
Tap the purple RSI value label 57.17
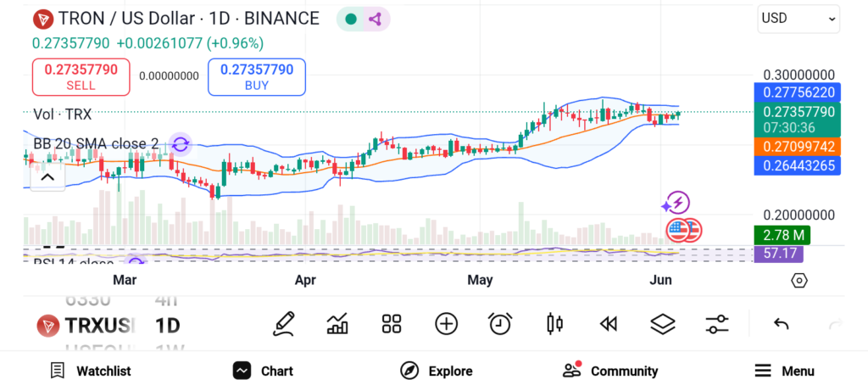coord(778,254)
